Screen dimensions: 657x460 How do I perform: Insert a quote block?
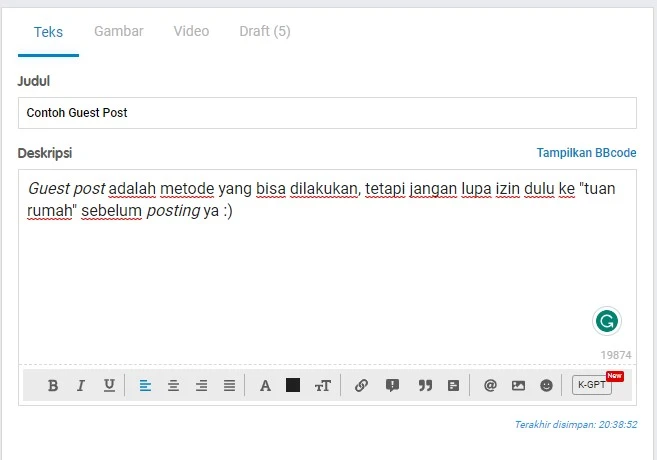[x=425, y=385]
